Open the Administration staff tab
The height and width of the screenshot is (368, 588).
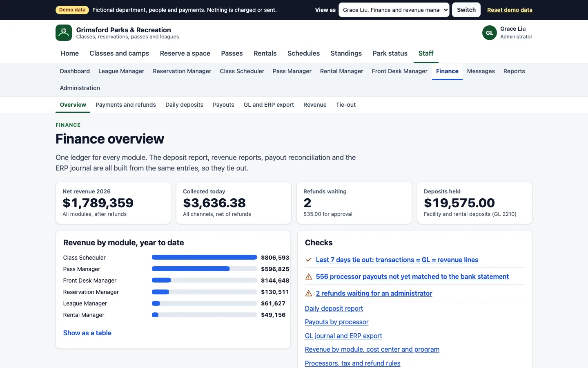pyautogui.click(x=80, y=88)
